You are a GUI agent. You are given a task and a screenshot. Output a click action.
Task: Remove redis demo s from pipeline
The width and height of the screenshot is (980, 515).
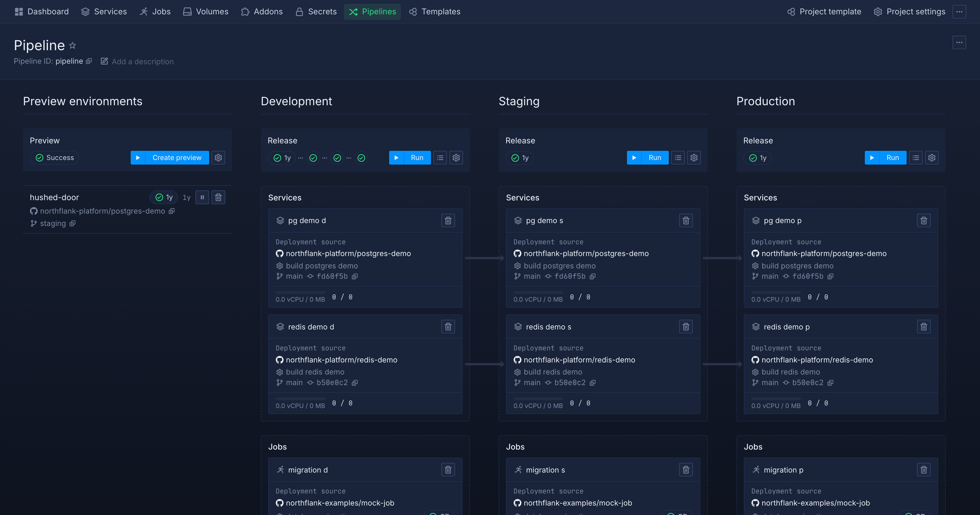click(686, 327)
